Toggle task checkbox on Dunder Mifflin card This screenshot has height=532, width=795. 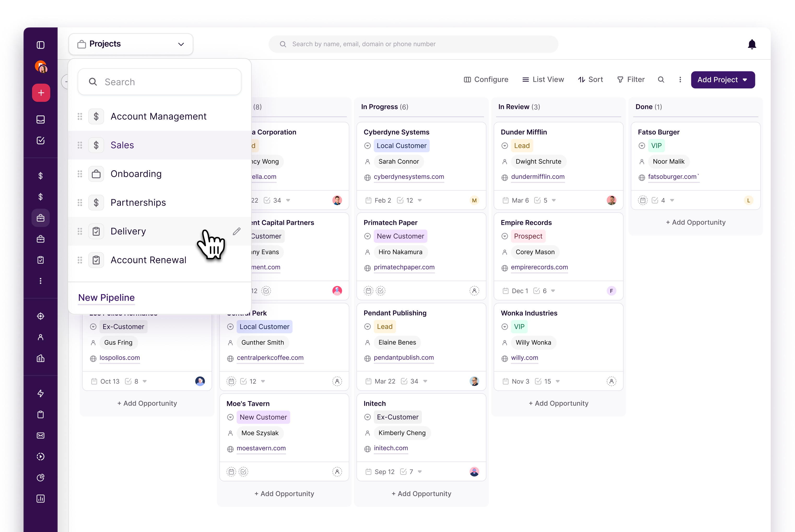[537, 200]
